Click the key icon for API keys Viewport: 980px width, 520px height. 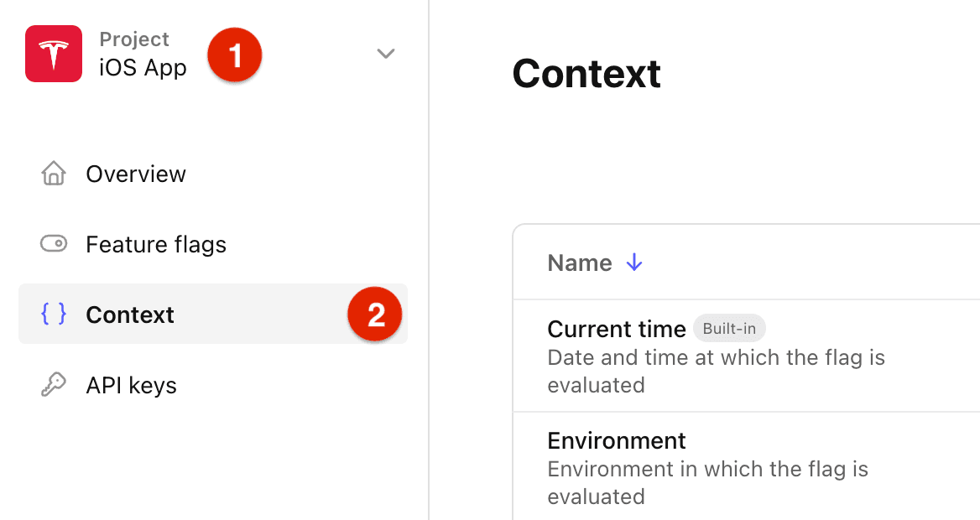point(54,385)
